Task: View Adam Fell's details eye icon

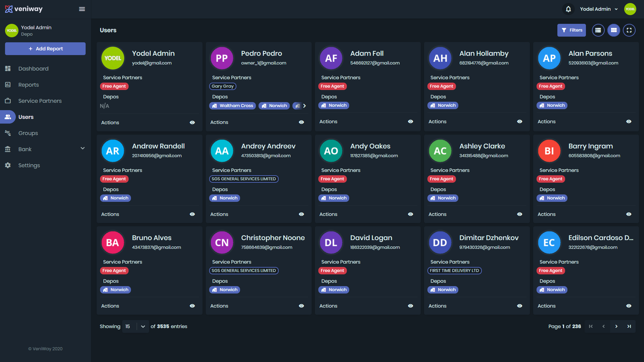Action: point(410,122)
